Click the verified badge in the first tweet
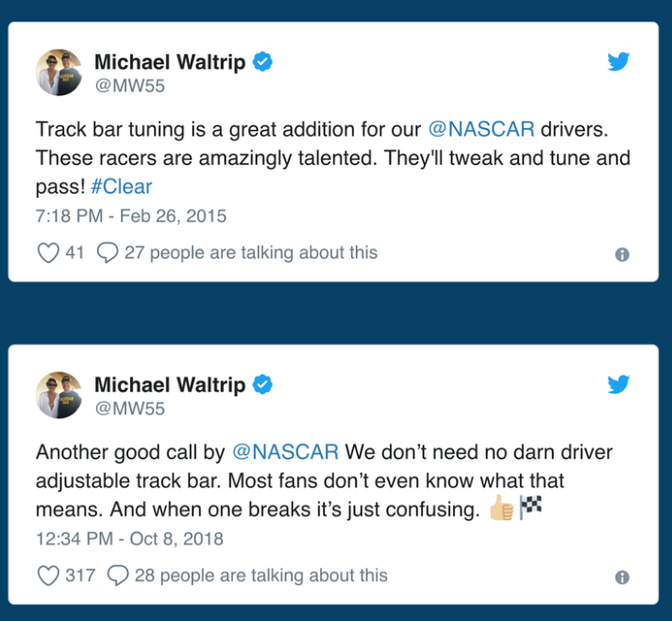 [x=263, y=62]
